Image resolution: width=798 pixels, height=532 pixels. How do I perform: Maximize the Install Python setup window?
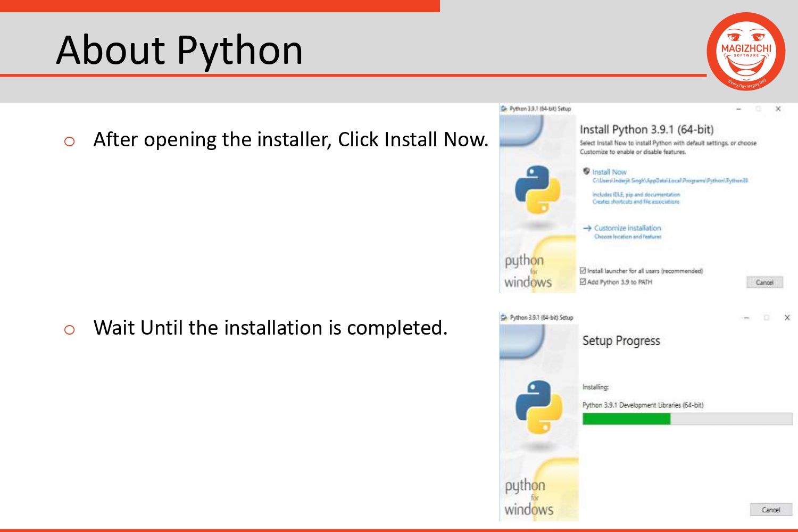(x=758, y=109)
